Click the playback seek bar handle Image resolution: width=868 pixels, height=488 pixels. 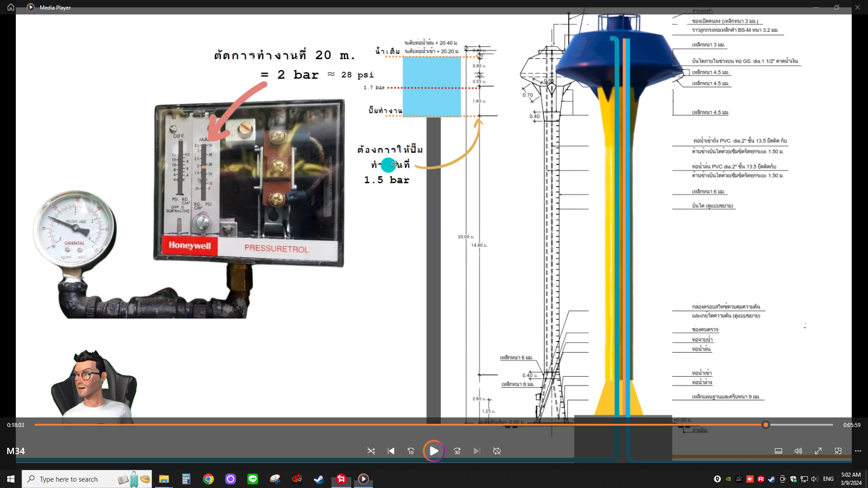(x=765, y=425)
